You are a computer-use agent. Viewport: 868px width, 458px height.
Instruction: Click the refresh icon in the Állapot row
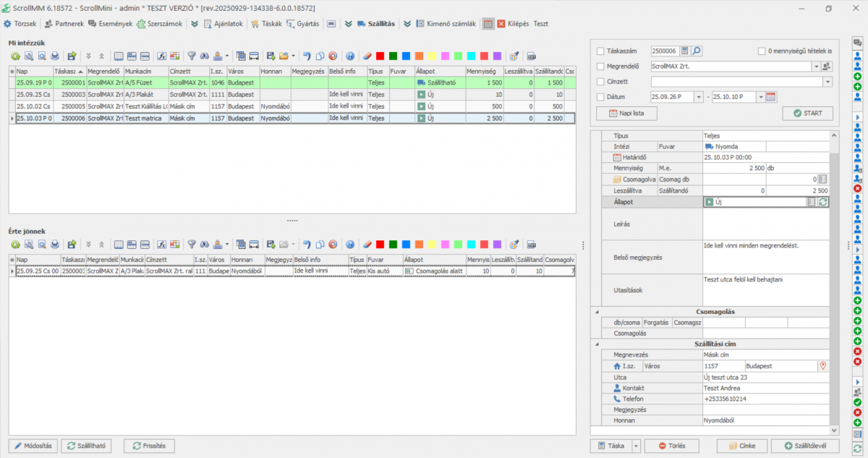pyautogui.click(x=822, y=203)
